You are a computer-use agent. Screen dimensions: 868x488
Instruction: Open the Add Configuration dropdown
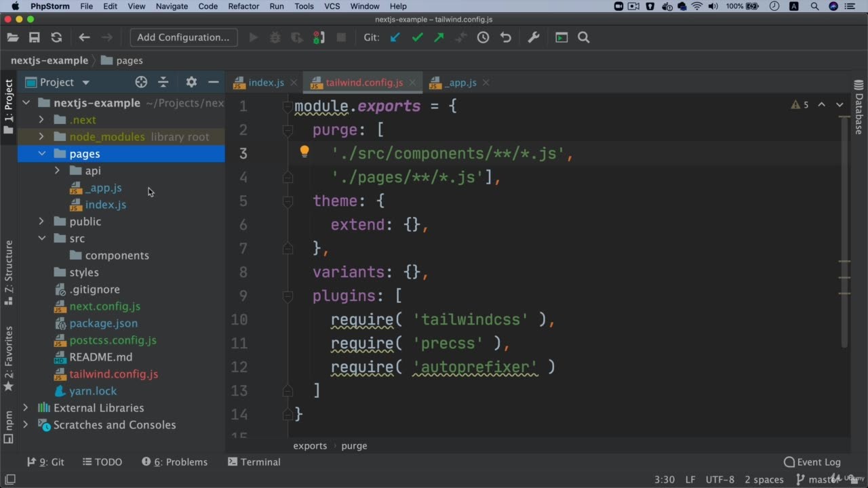pos(184,37)
